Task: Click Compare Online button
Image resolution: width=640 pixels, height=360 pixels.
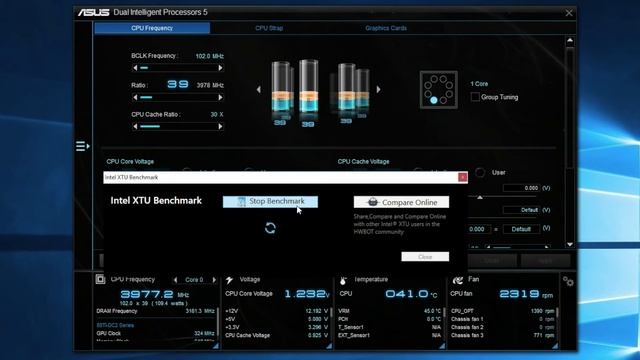Action: [401, 202]
